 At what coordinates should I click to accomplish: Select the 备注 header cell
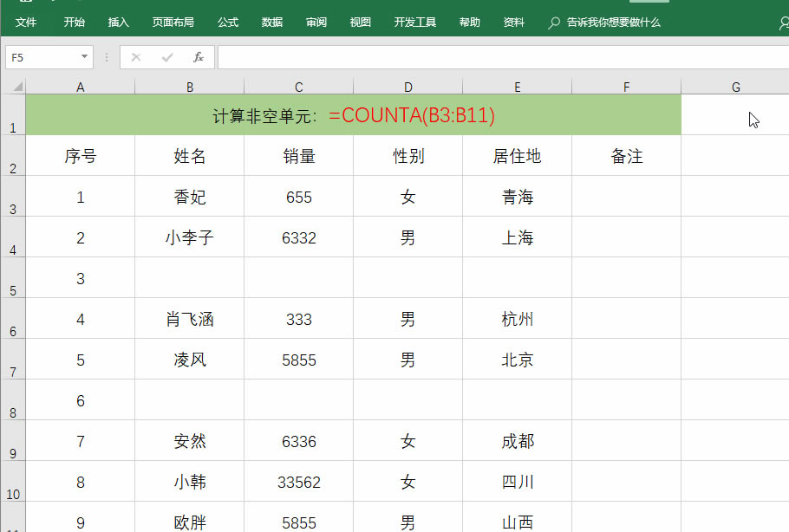(626, 156)
